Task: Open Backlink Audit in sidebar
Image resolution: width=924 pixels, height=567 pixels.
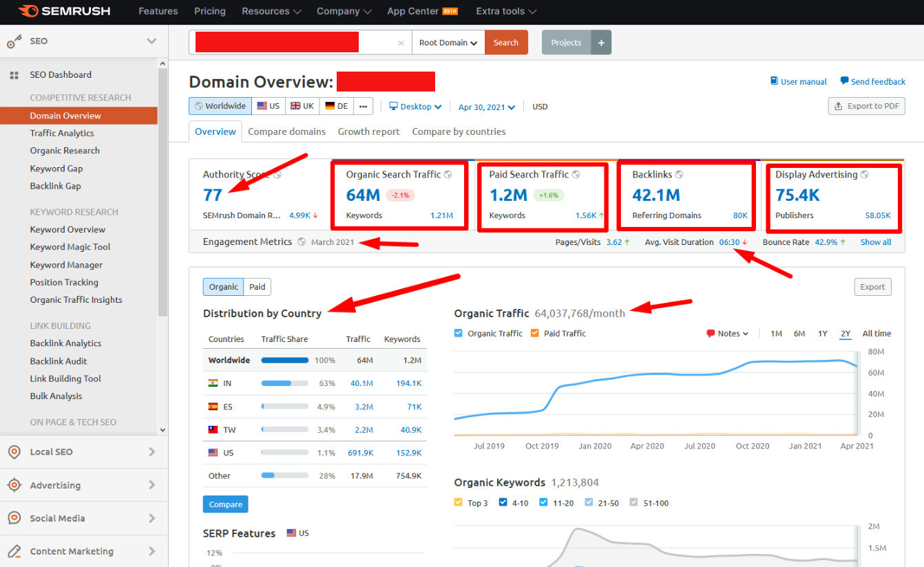Action: [59, 361]
